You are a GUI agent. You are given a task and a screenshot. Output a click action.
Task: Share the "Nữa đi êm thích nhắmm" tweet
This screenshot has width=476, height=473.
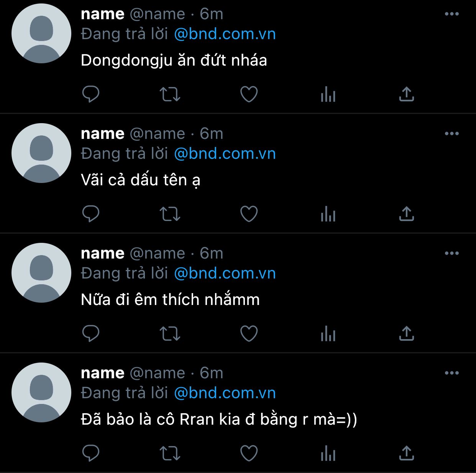click(407, 333)
